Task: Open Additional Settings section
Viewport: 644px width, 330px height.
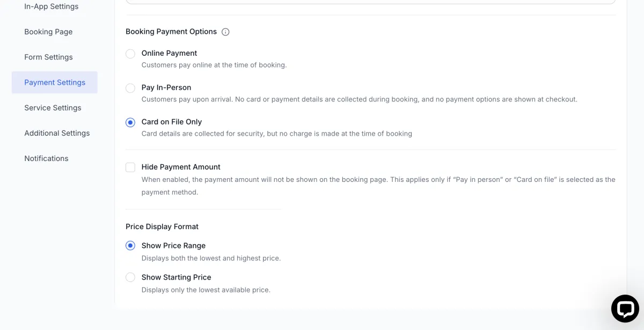Action: tap(57, 133)
